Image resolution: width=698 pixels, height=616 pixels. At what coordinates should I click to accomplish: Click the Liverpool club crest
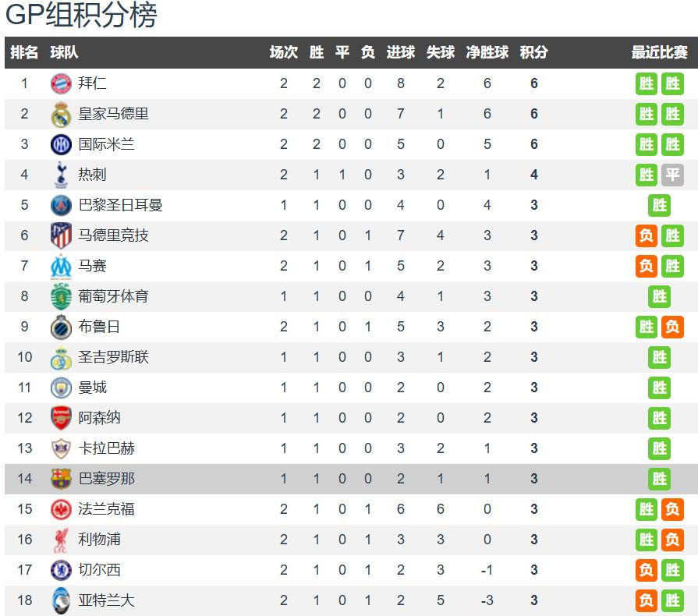coord(61,540)
